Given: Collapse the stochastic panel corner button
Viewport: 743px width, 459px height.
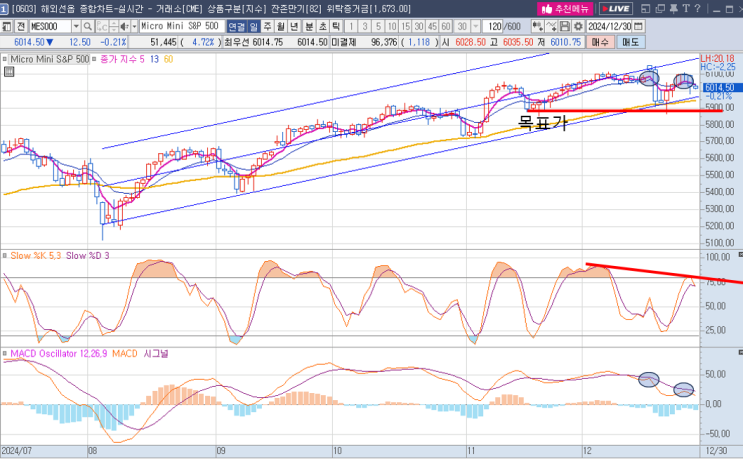Looking at the screenshot, I should (740, 255).
